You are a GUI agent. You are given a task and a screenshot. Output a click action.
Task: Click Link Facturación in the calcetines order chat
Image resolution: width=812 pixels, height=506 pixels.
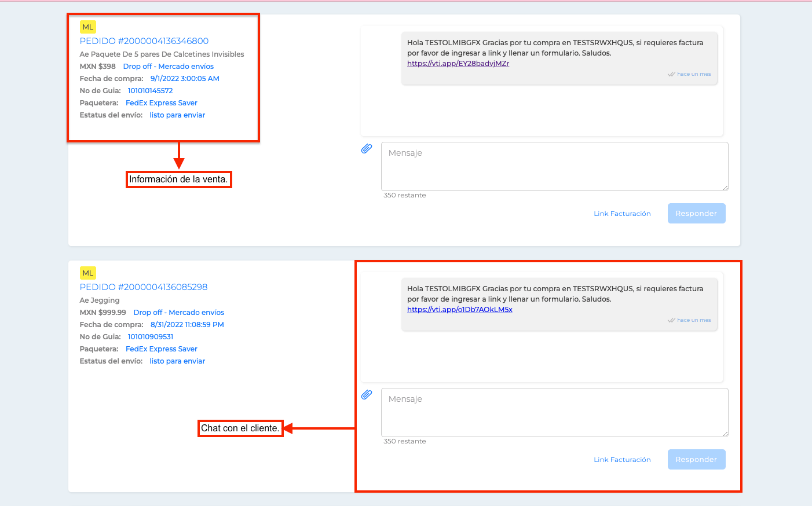(x=622, y=214)
